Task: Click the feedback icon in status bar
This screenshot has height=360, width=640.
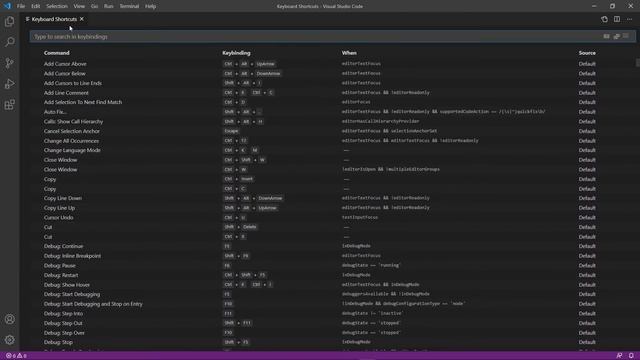Action: point(619,356)
